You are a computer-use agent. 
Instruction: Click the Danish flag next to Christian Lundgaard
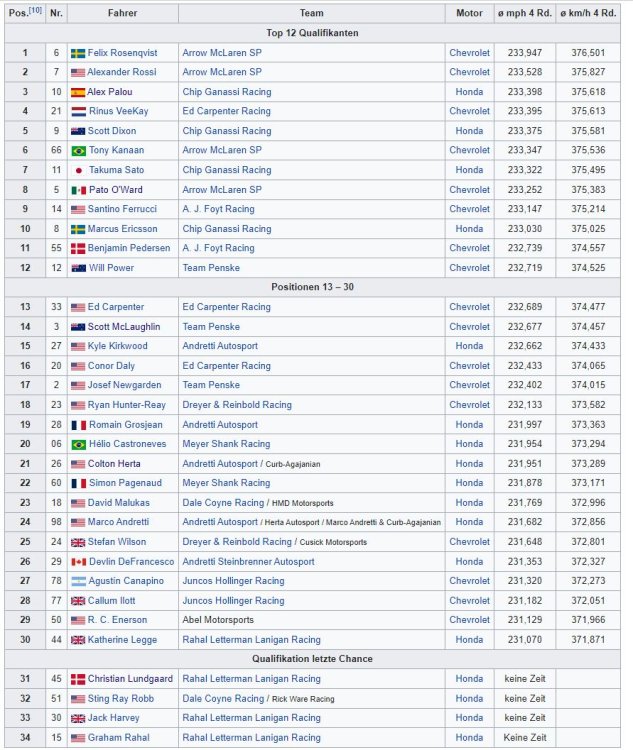[x=78, y=678]
